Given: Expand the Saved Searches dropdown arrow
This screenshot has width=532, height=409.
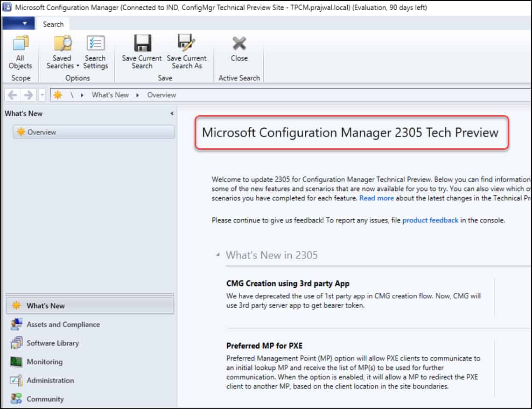Looking at the screenshot, I should (77, 66).
